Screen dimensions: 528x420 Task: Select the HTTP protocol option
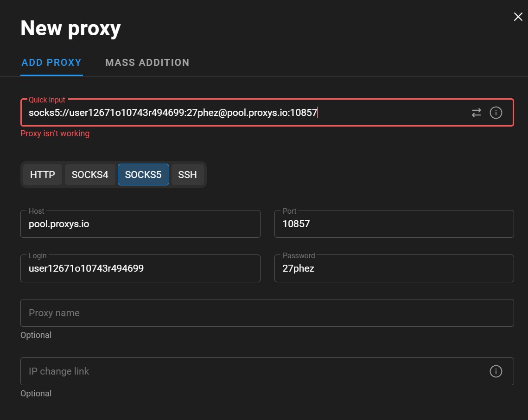42,174
